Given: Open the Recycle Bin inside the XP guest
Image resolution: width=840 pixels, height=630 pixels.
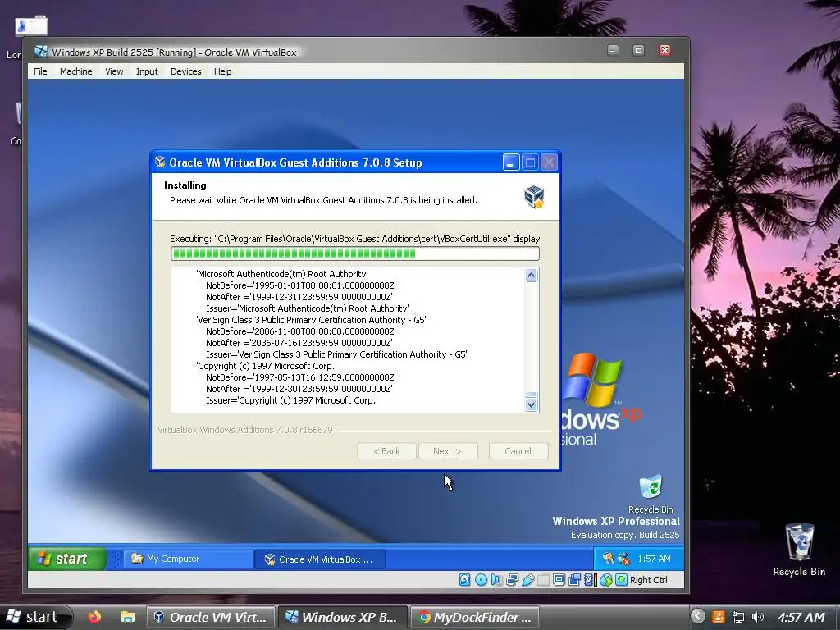Looking at the screenshot, I should click(x=651, y=493).
